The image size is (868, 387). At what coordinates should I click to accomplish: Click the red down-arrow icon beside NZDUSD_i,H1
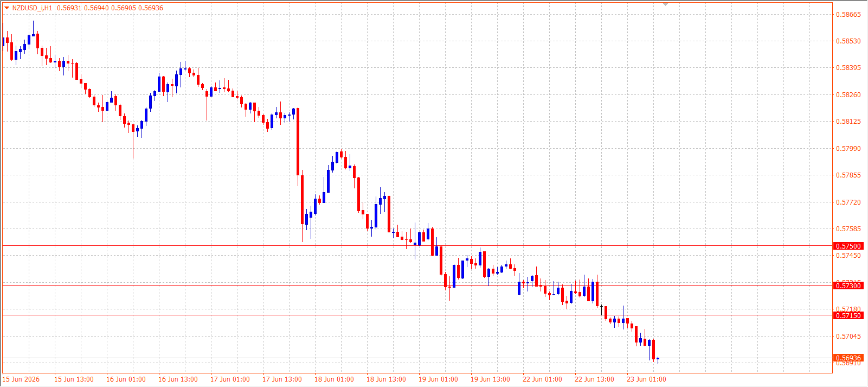[x=7, y=8]
